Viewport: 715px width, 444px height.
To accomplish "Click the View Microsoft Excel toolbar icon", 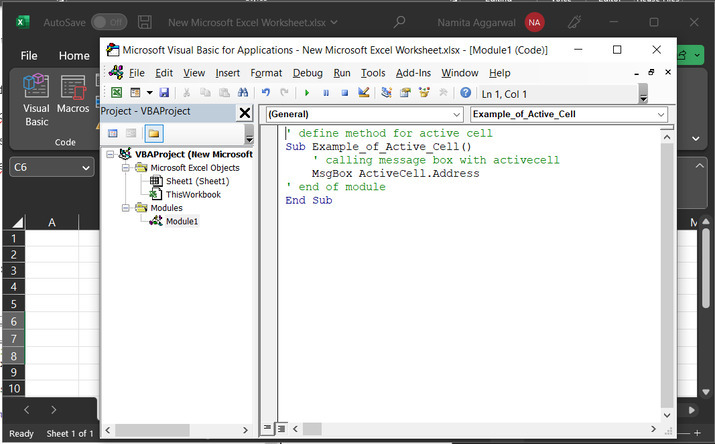I will point(116,92).
